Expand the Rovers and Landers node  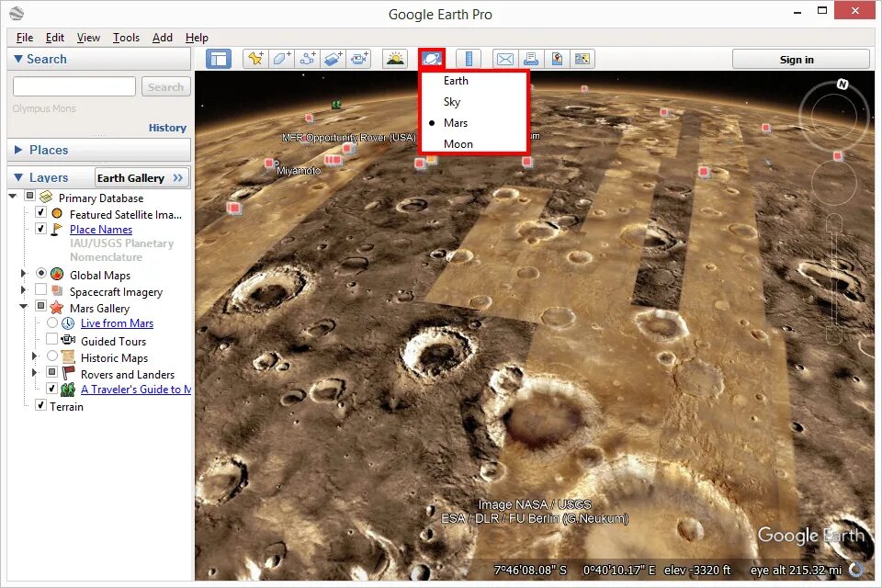34,372
